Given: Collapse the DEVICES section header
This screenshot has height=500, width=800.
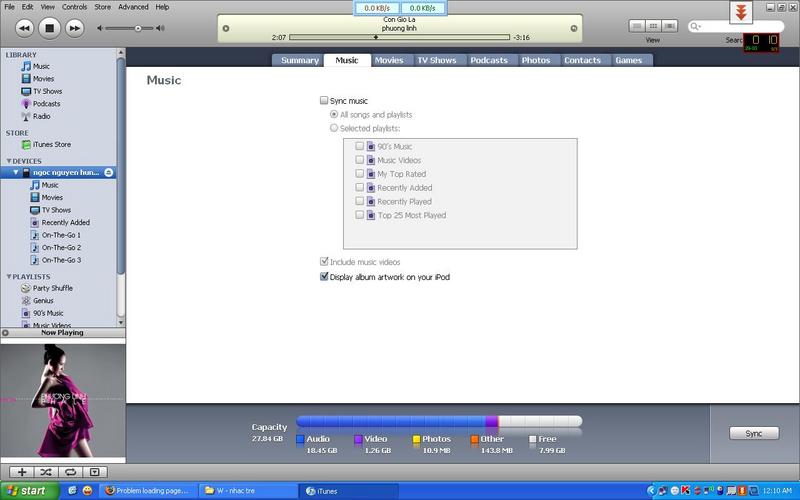Looking at the screenshot, I should click(x=9, y=161).
